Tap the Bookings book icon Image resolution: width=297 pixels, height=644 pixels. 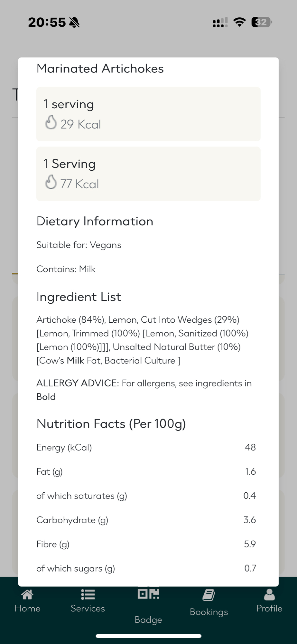209,595
